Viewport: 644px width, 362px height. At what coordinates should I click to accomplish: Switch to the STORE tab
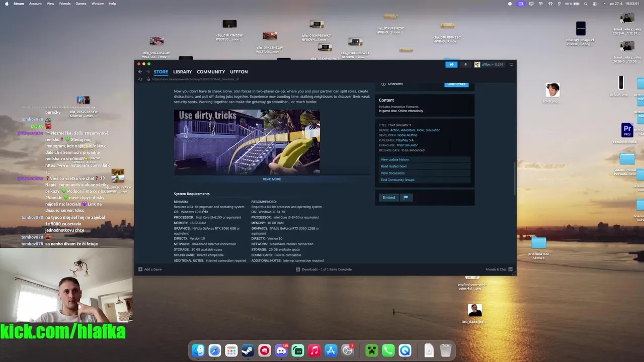pyautogui.click(x=161, y=72)
